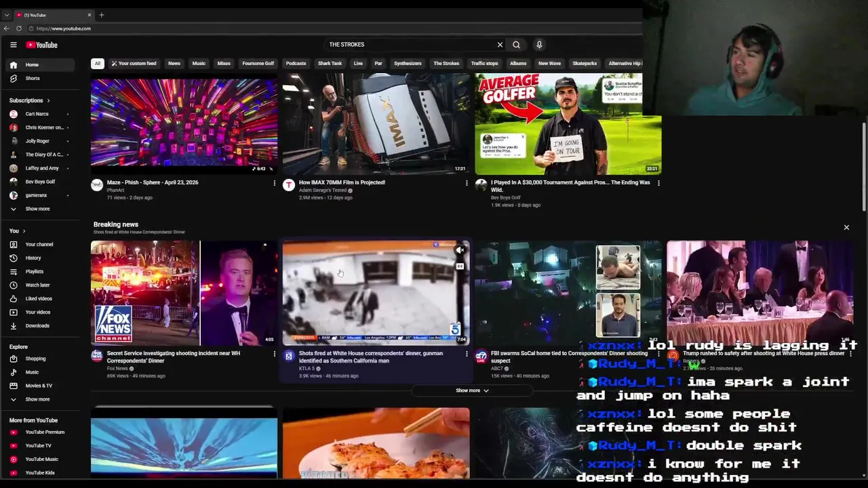Expand the You section header

17,231
